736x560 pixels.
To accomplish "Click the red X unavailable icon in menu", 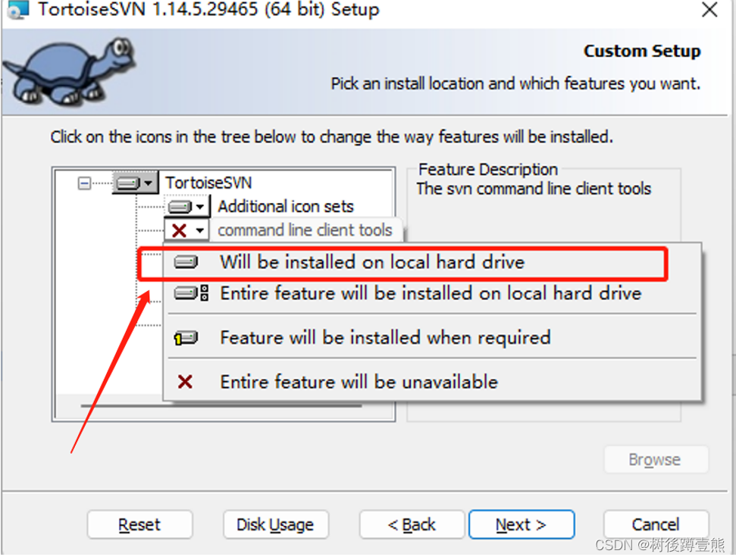I will click(185, 382).
